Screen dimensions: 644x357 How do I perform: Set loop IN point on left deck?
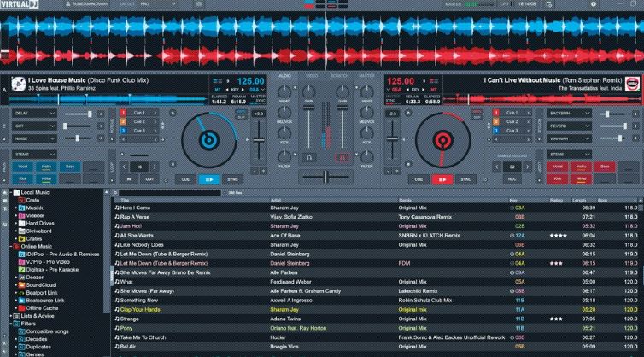(x=129, y=179)
